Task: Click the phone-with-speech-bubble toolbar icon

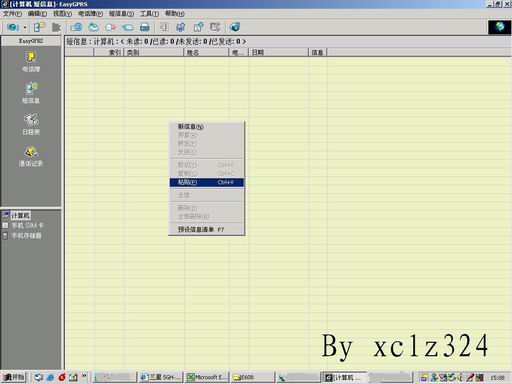Action: (39, 27)
